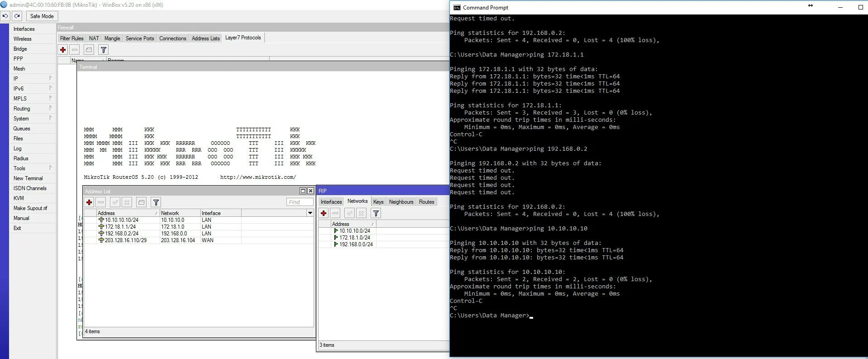Click the remove icon in Firewall toolbar
The height and width of the screenshot is (359, 868).
75,50
